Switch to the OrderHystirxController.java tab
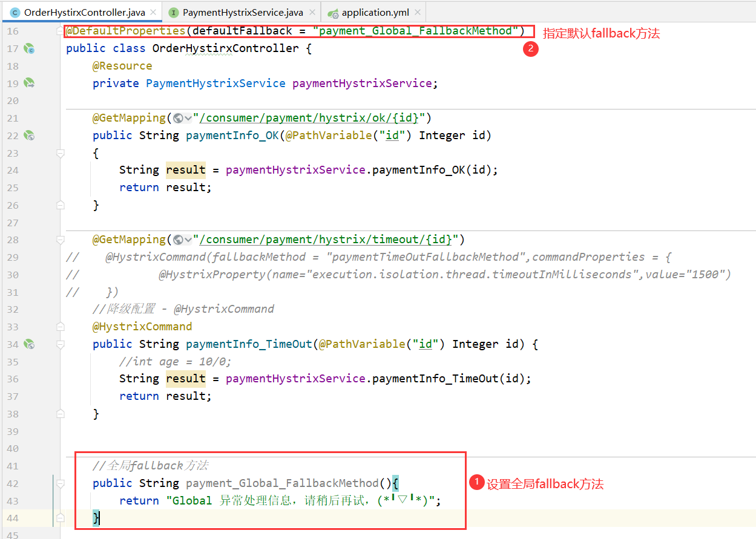Image resolution: width=756 pixels, height=539 pixels. click(85, 12)
